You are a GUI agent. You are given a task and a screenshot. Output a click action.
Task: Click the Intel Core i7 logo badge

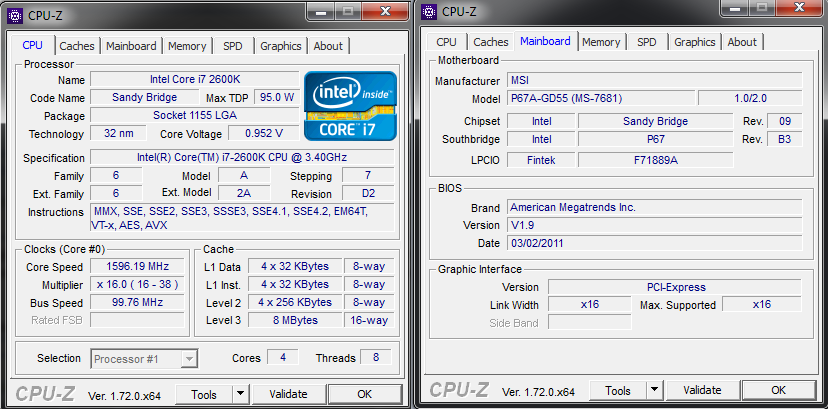pyautogui.click(x=350, y=106)
